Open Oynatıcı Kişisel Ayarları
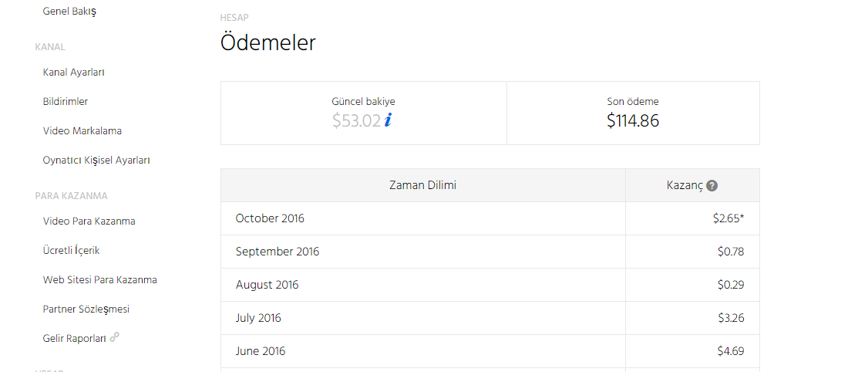The image size is (868, 372). pos(96,161)
